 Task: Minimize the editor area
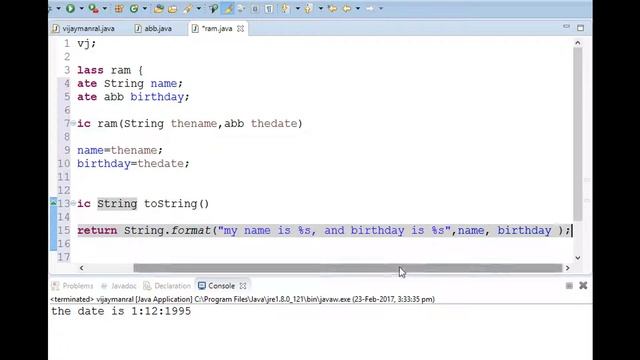coord(566,27)
